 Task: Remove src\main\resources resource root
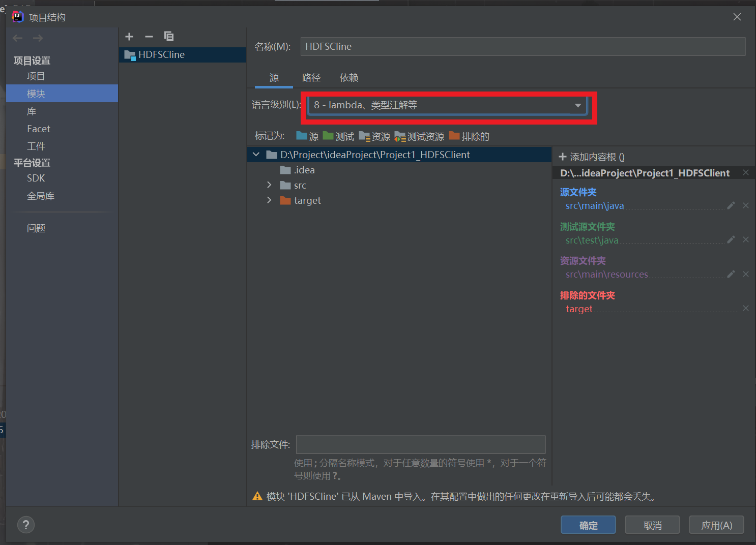coord(746,274)
